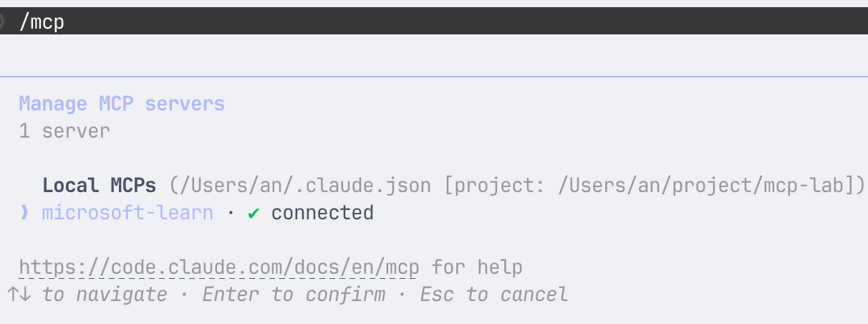Click the prompt symbol before /mcp
Image resolution: width=868 pixels, height=324 pixels.
tap(4, 22)
